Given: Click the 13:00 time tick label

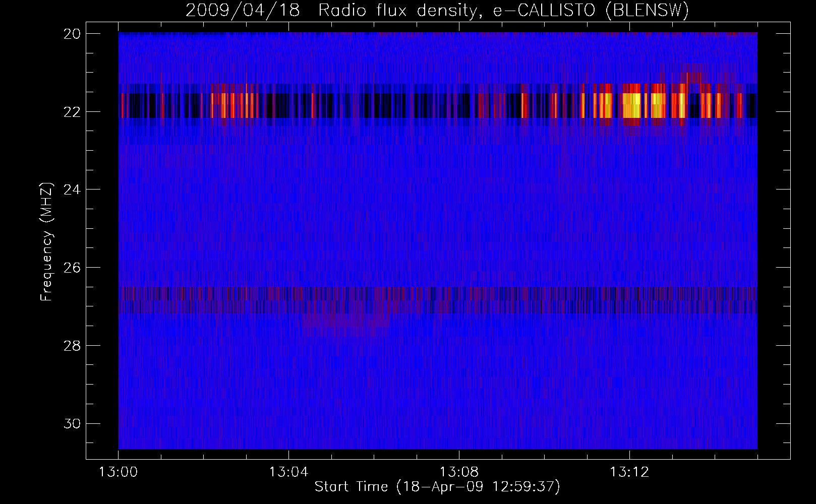Looking at the screenshot, I should point(118,472).
